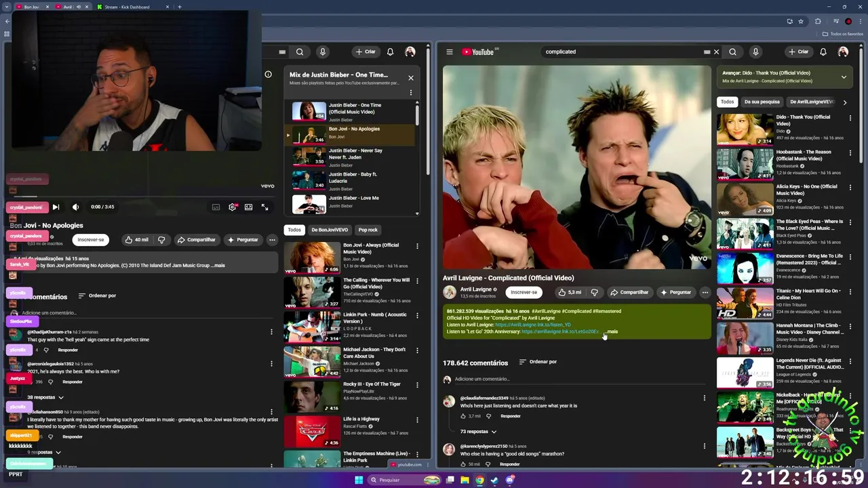Viewport: 868px width, 488px height.
Task: Click 'Criar' in the right YouTube window
Action: [x=798, y=52]
